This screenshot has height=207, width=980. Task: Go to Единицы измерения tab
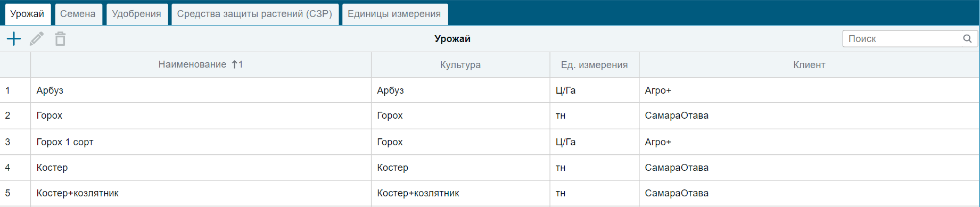[394, 14]
